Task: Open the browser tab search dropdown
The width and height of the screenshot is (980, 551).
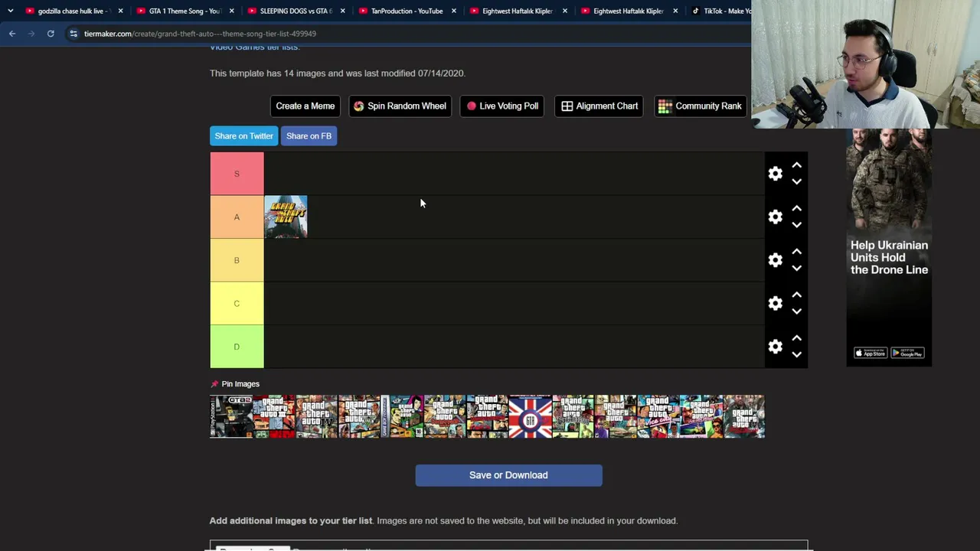Action: (10, 11)
